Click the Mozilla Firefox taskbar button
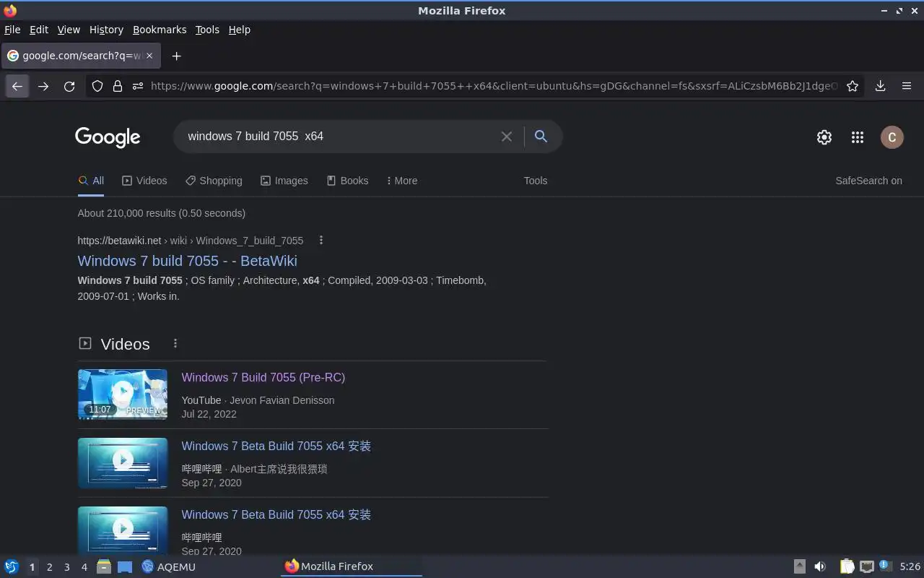The image size is (924, 578). click(351, 566)
